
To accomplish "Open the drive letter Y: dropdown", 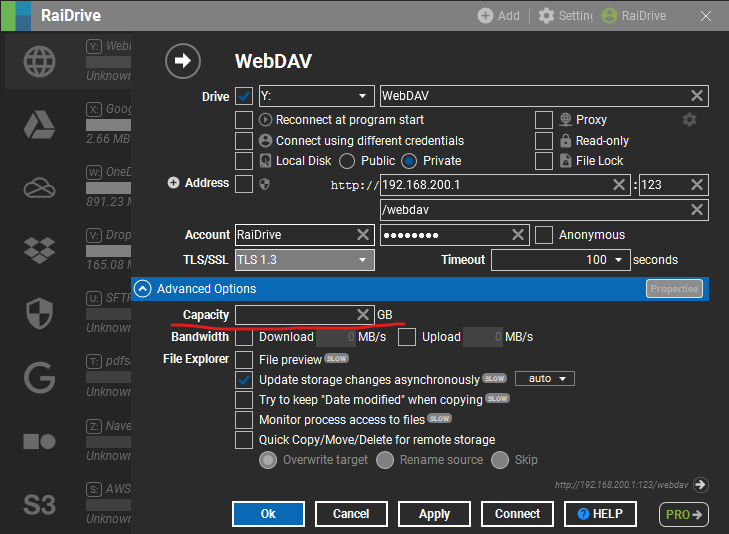I will 315,96.
